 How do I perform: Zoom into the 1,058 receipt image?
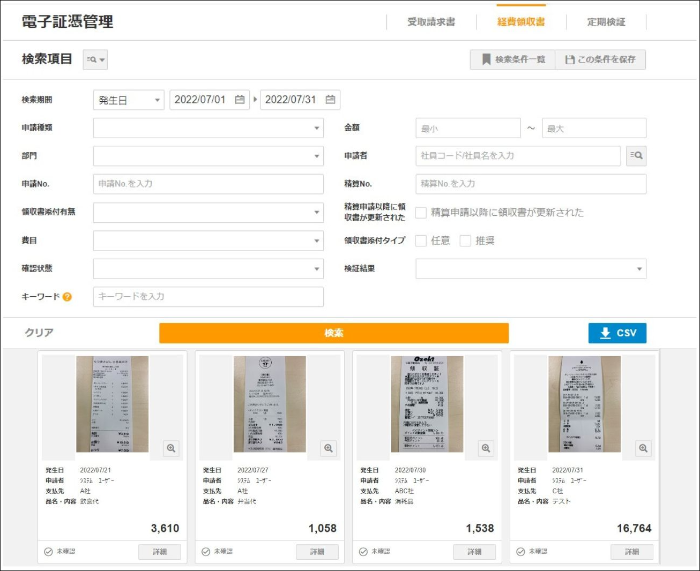coord(329,448)
